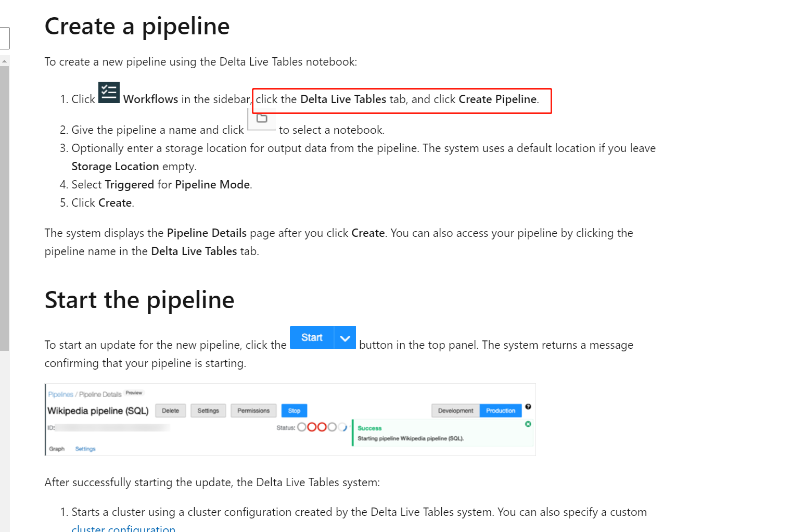The image size is (791, 532).
Task: Switch to the Graph tab
Action: [57, 448]
